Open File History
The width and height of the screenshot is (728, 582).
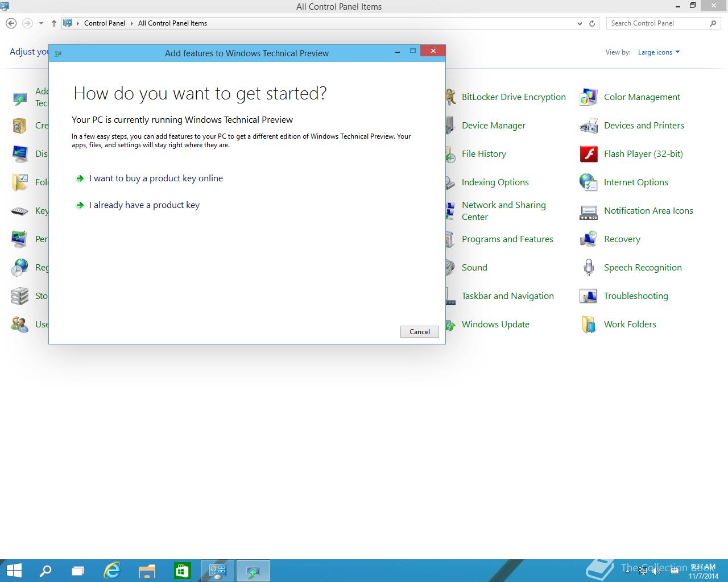[x=484, y=154]
